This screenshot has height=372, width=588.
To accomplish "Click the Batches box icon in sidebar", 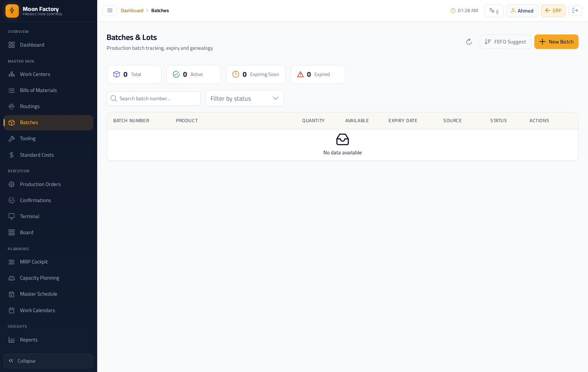I will (12, 123).
